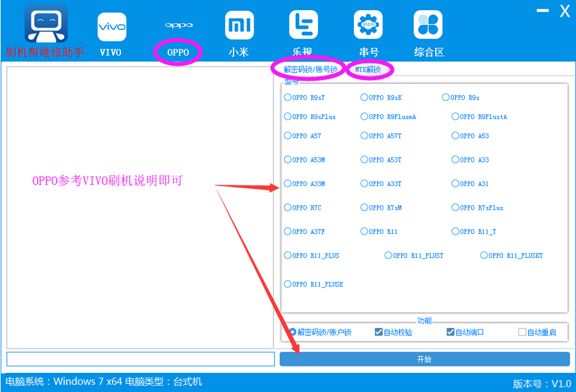Select OPPO A57T model

381,136
